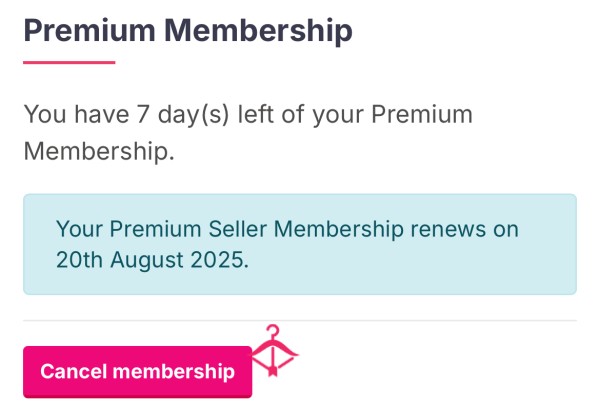Click the word 'Cancel' on the pink button
Screen dimensions: 600x405
73,372
